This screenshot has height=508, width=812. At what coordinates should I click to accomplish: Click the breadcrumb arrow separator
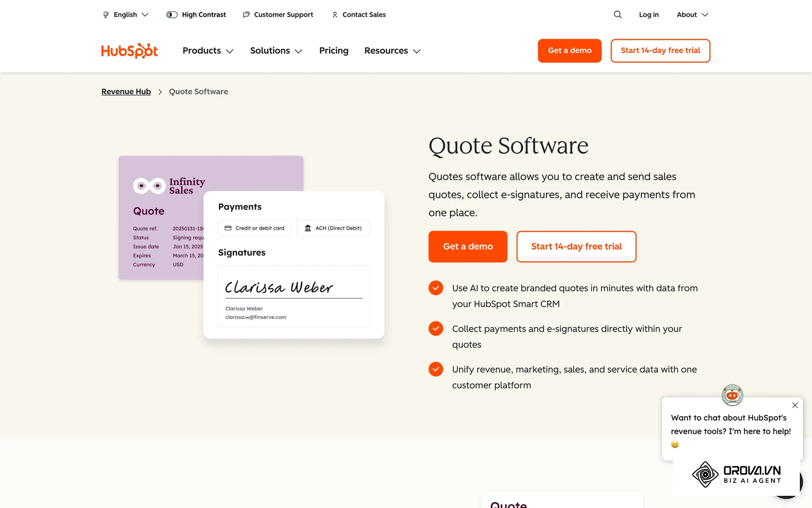160,92
